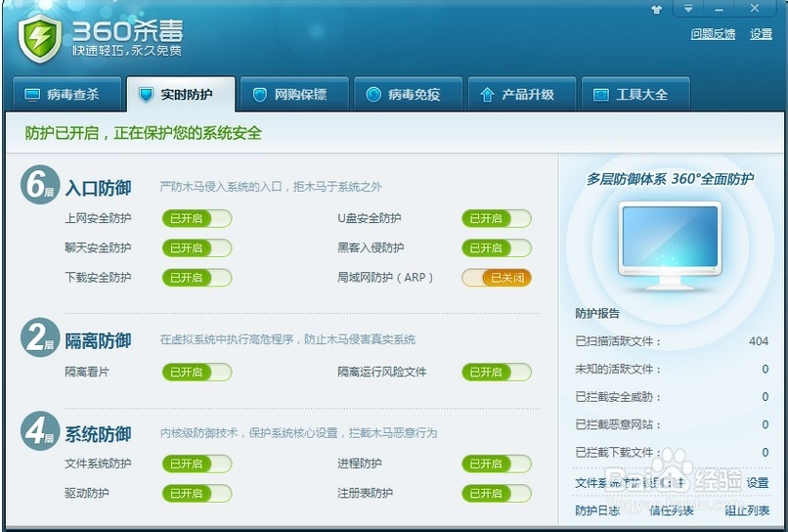This screenshot has height=532, width=788.
Task: Go to the 网购保镖 tab
Action: coord(294,94)
